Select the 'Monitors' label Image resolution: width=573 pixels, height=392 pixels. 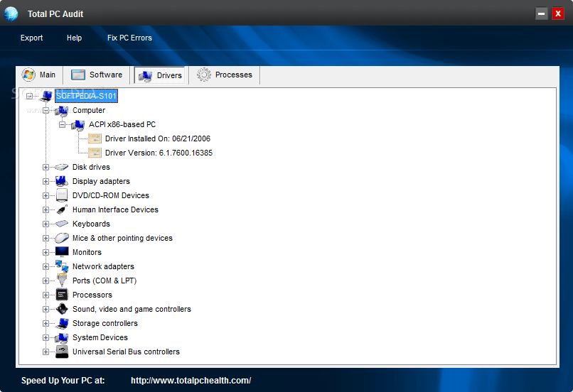(87, 253)
